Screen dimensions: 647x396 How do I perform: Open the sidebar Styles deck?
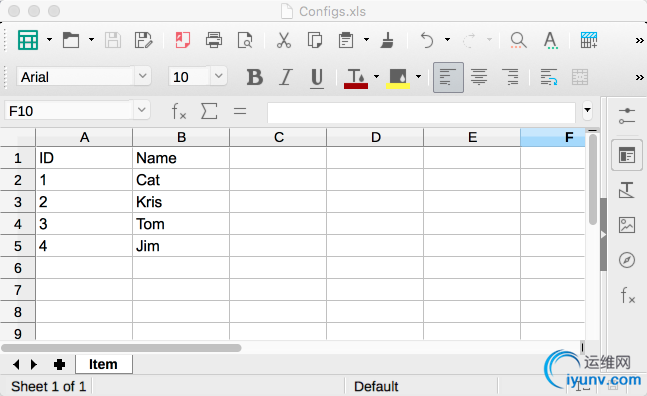pos(627,190)
